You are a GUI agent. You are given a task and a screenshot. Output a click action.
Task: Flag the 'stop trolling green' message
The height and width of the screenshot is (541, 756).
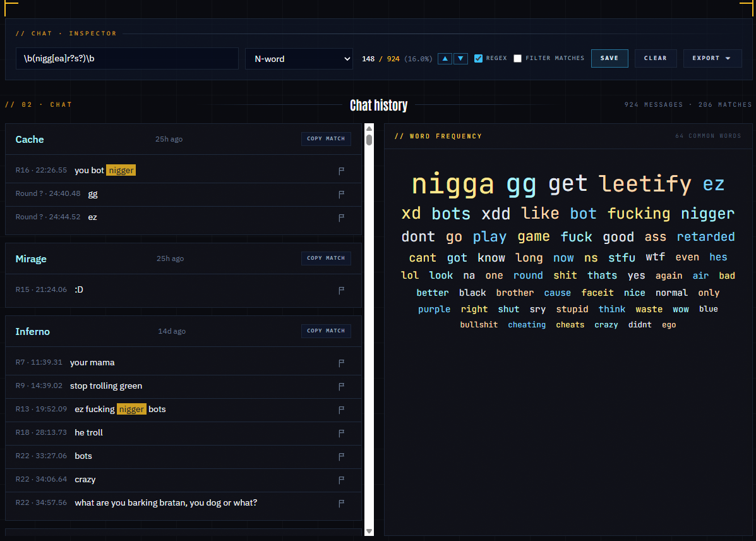pyautogui.click(x=341, y=387)
